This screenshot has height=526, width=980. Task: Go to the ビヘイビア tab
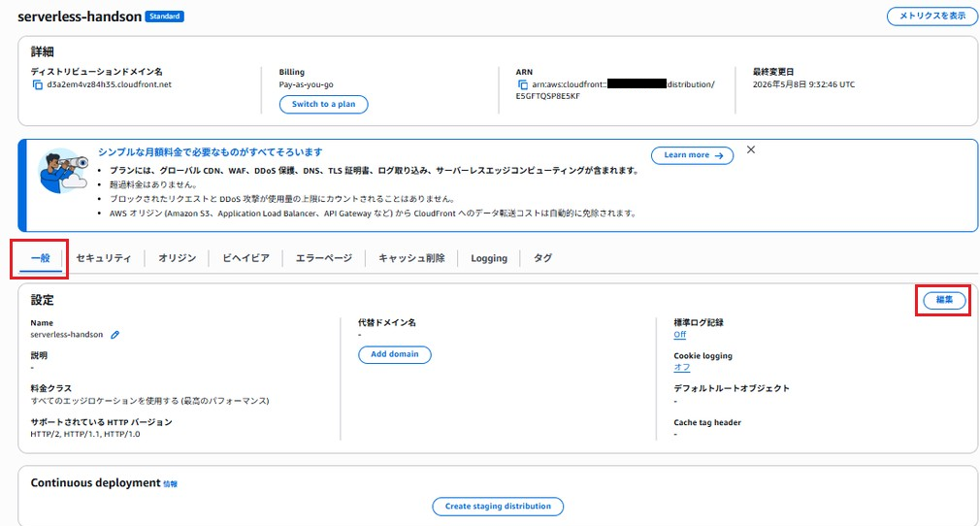tap(245, 258)
